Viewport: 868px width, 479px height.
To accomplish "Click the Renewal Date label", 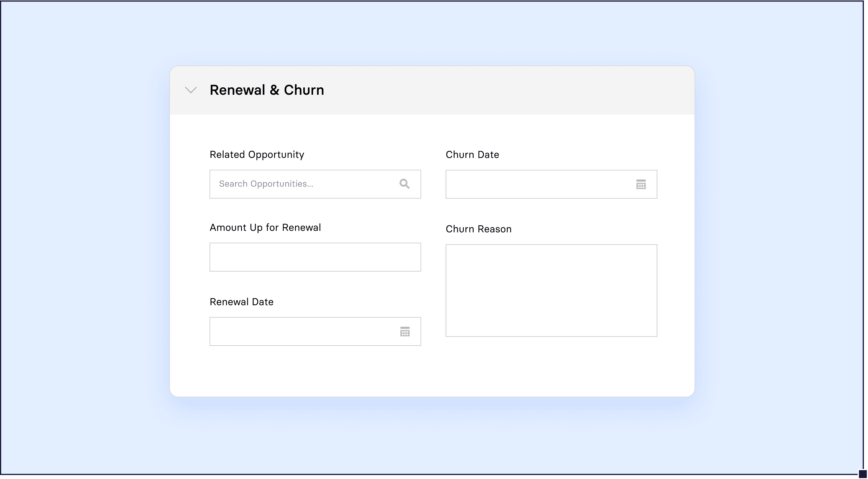I will 241,302.
